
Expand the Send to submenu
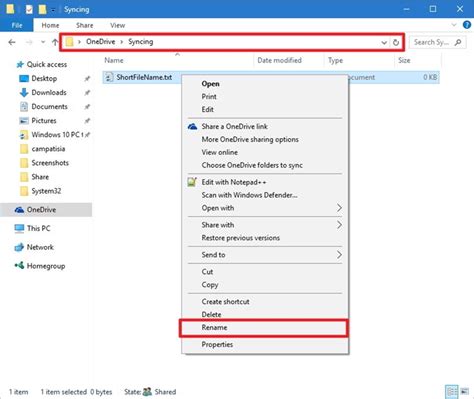(265, 255)
